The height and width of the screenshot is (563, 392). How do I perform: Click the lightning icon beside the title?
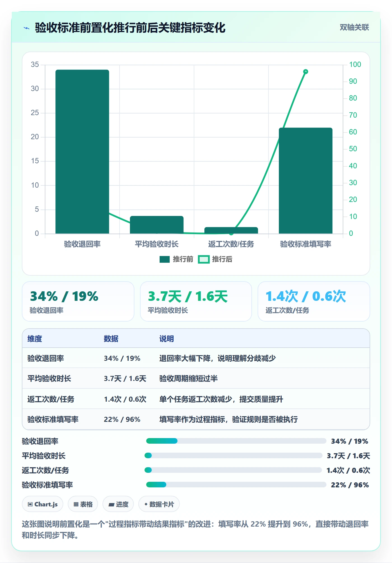[x=27, y=28]
